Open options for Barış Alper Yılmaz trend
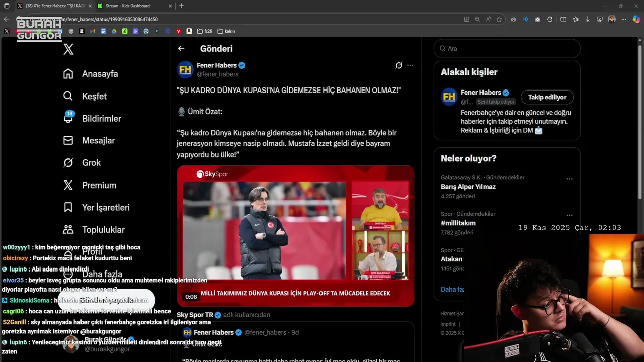 tap(569, 179)
